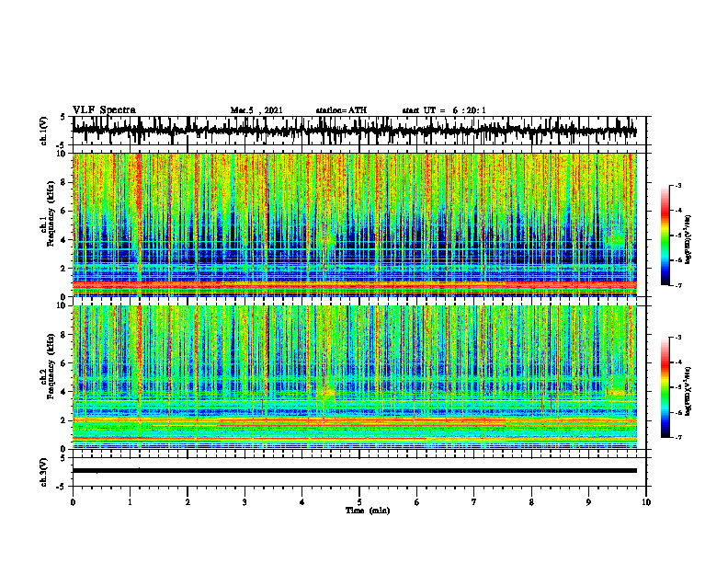
Task: Select the ch.2 colorbar log(PSD) label
Action: tap(688, 391)
